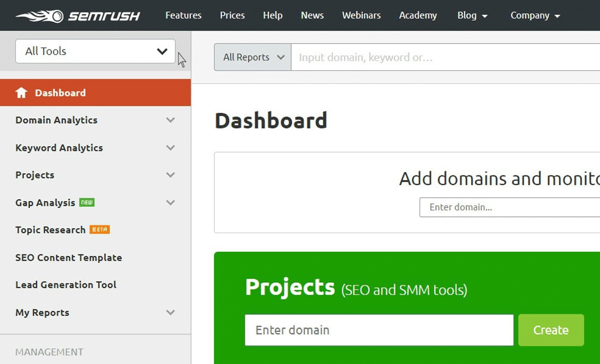Open the Prices page
Screen dimensions: 600x364
point(232,15)
